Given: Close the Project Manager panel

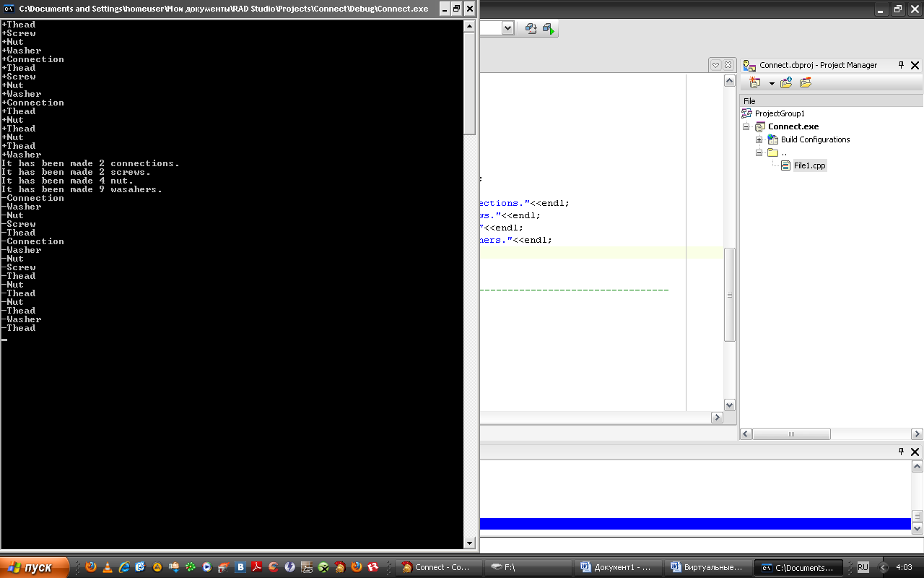Looking at the screenshot, I should tap(915, 65).
